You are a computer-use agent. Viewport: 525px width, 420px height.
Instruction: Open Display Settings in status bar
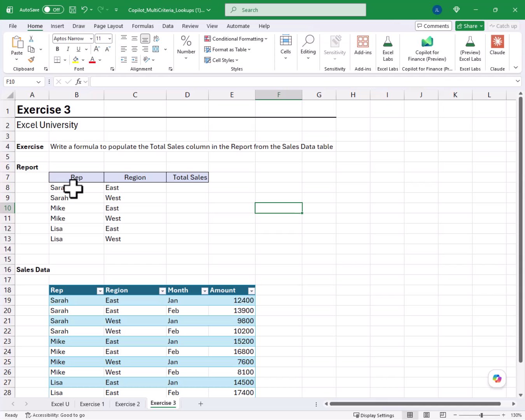coord(374,415)
